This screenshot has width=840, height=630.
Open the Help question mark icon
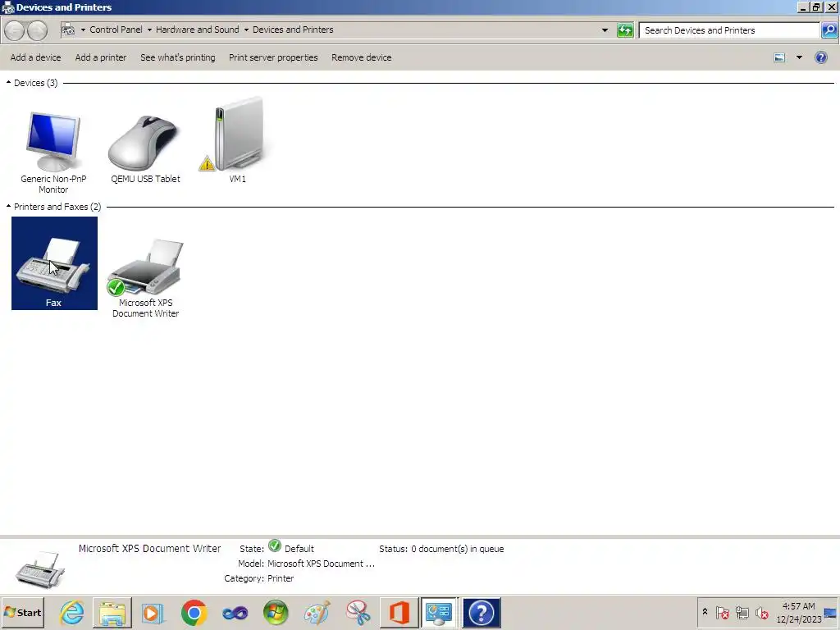point(820,57)
